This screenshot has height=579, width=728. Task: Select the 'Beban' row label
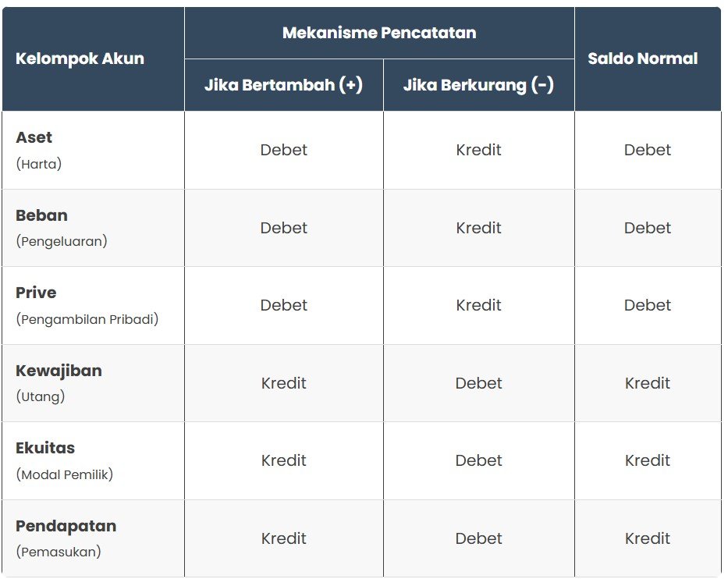pyautogui.click(x=41, y=215)
